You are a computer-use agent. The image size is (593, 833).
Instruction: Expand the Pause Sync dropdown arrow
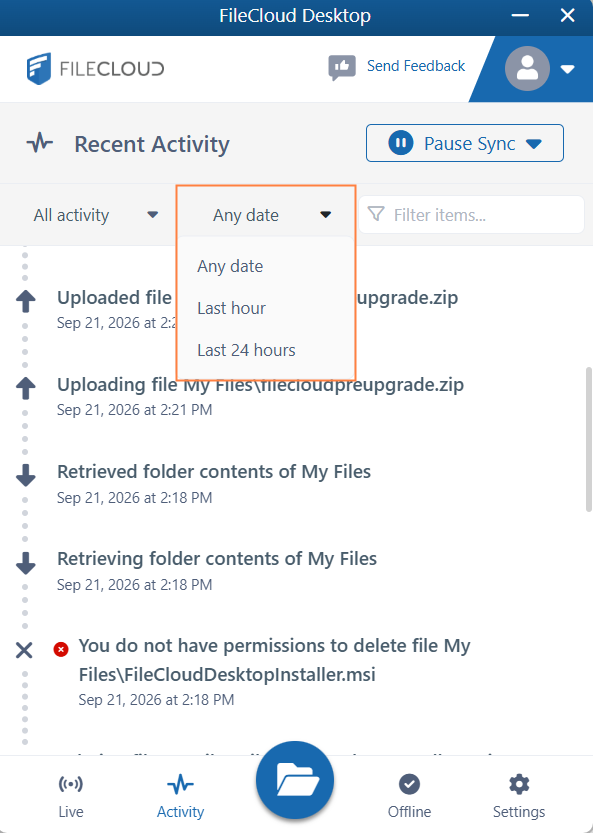(x=533, y=143)
